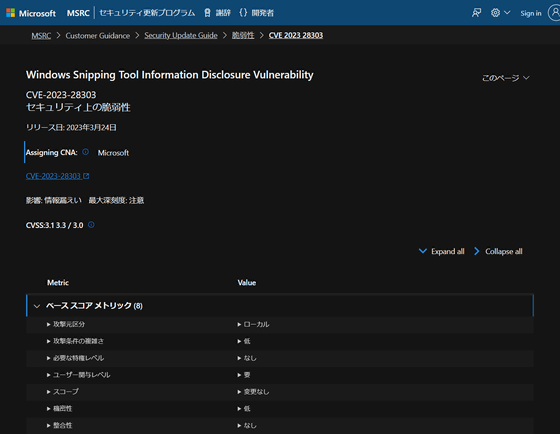Go to 脆弱性 breadcrumb link
560x434 pixels.
point(243,35)
